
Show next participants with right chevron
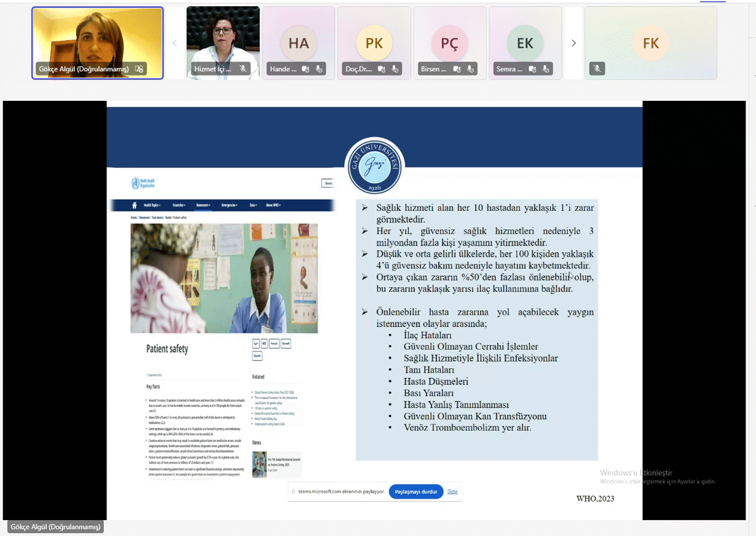pyautogui.click(x=573, y=43)
